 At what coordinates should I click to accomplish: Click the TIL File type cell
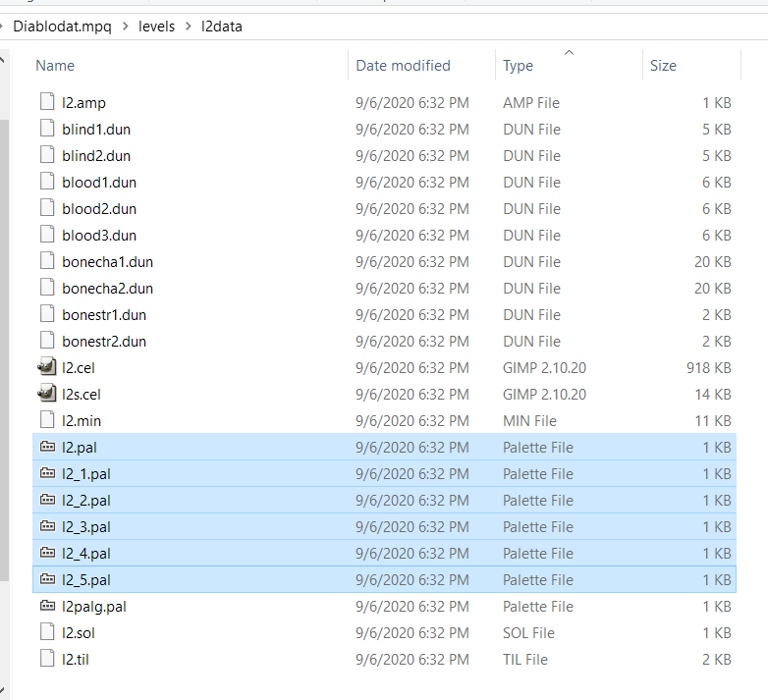coord(525,659)
